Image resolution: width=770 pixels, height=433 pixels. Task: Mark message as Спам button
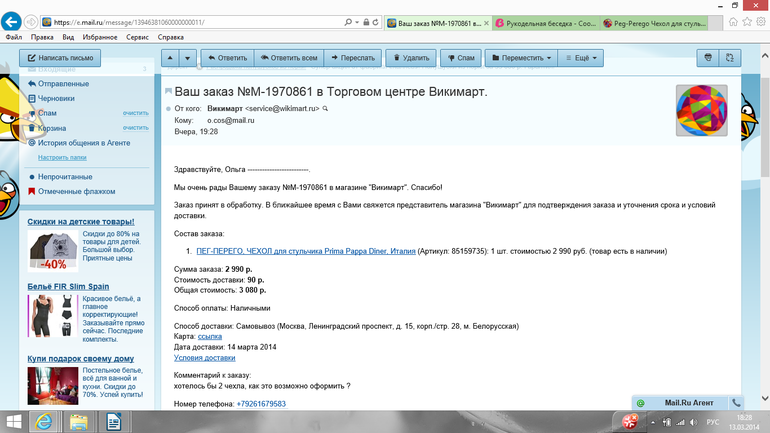click(x=461, y=58)
